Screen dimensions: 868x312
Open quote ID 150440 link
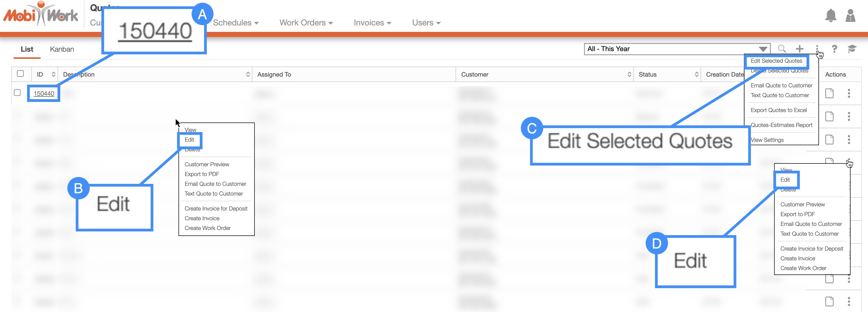(x=44, y=94)
